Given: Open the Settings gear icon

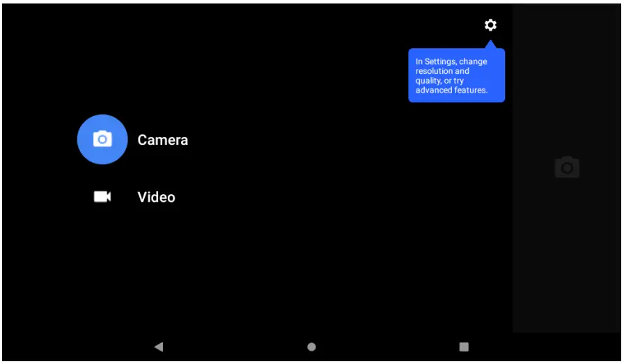Looking at the screenshot, I should 490,25.
